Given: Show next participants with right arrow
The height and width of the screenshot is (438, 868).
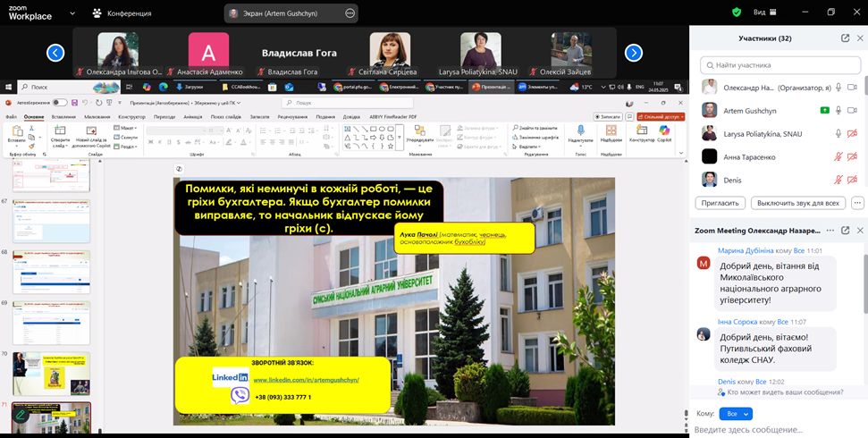Looking at the screenshot, I should point(633,53).
